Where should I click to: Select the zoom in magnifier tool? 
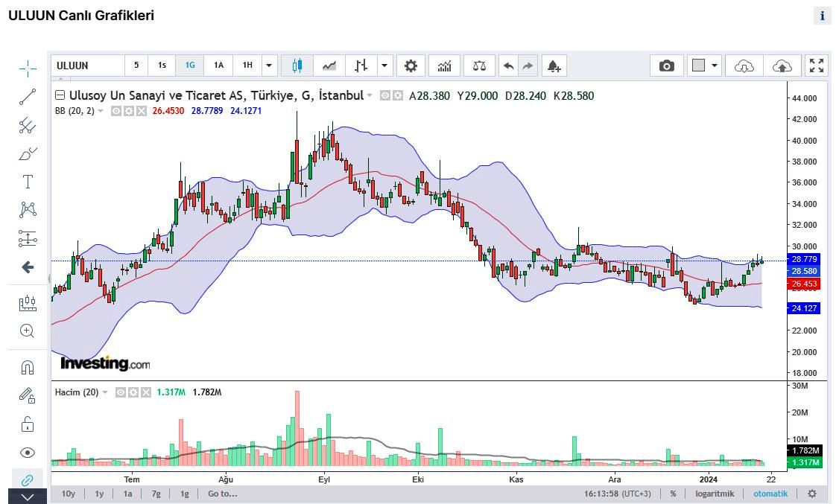(x=28, y=331)
